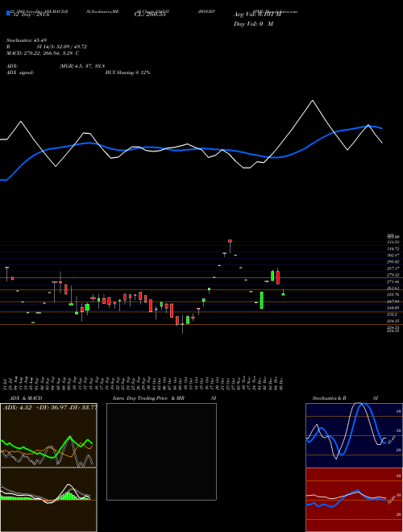This screenshot has height=532, width=403.
Task: Click the 'ADX signal:' label
Action: (19, 73)
